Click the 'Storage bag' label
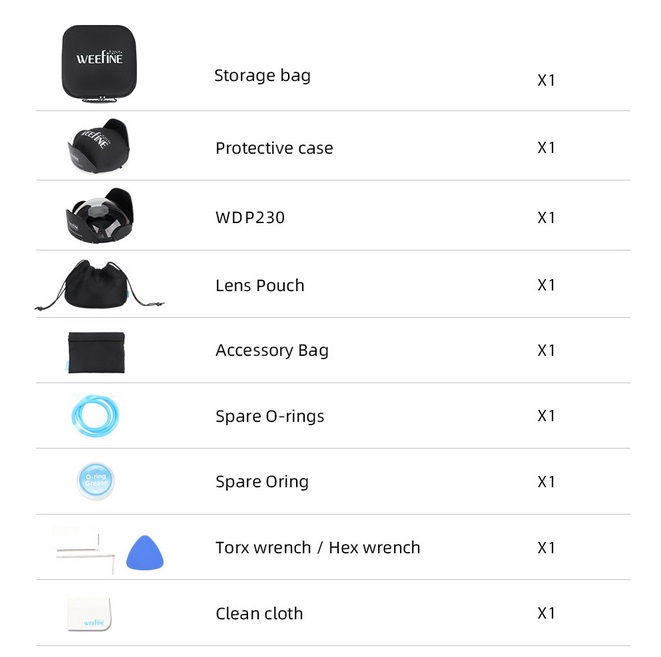This screenshot has height=657, width=661. 263,76
